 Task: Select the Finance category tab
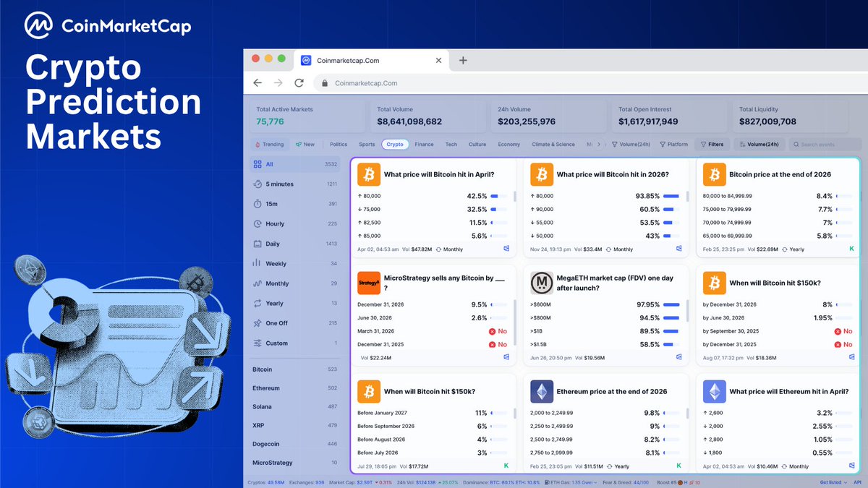click(x=425, y=145)
